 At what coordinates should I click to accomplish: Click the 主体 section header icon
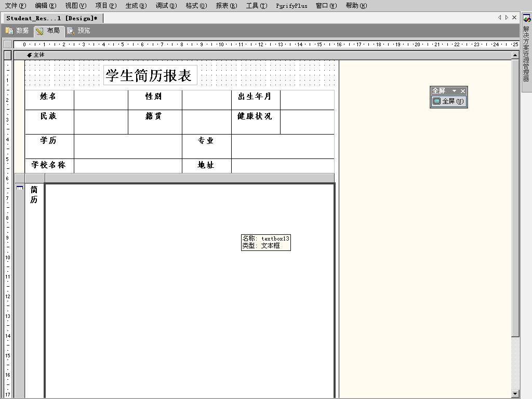[30, 55]
